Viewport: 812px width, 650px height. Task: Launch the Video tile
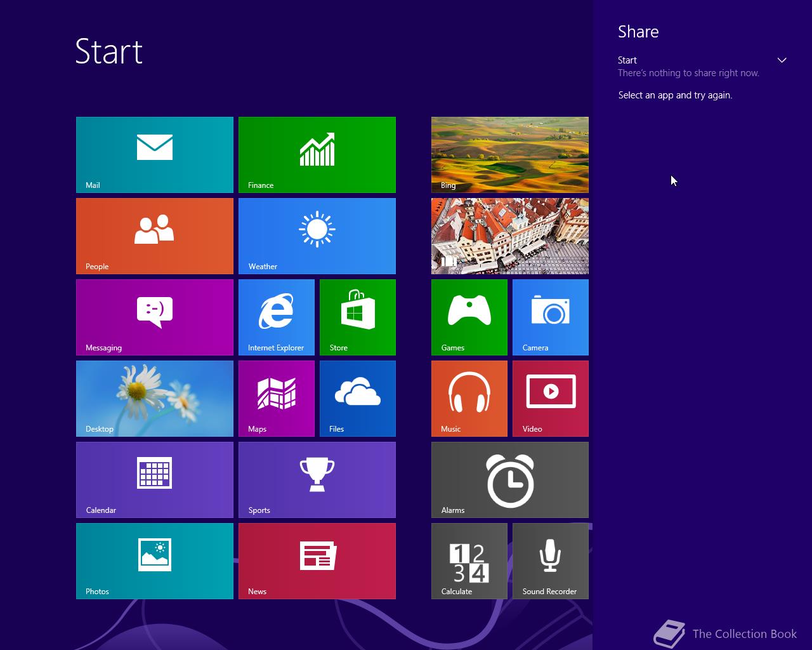(x=551, y=399)
